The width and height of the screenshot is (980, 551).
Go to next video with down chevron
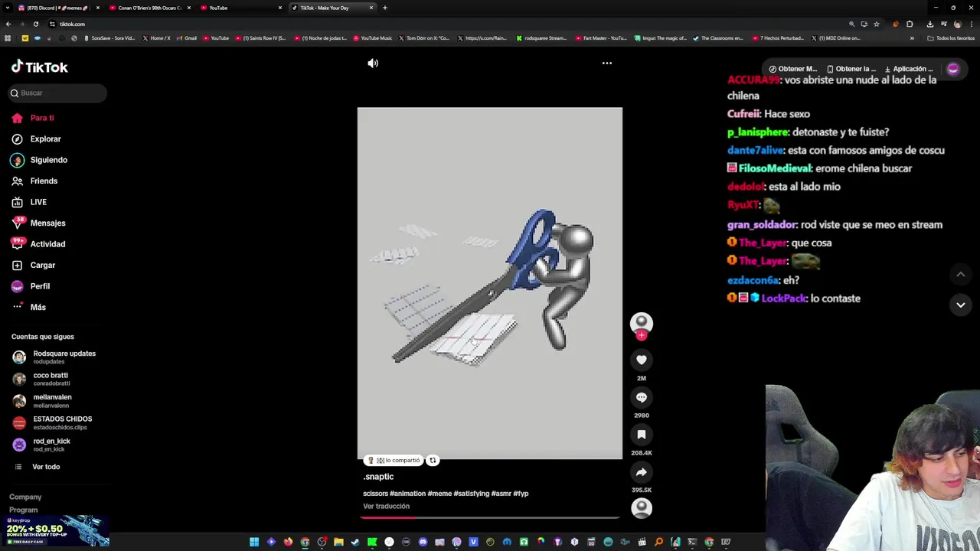click(960, 305)
